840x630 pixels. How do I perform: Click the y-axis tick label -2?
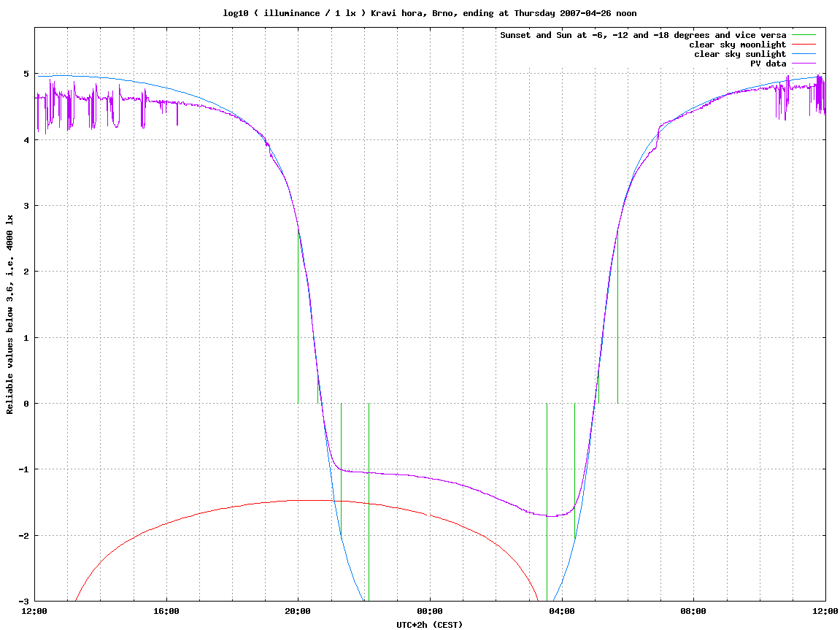point(24,535)
